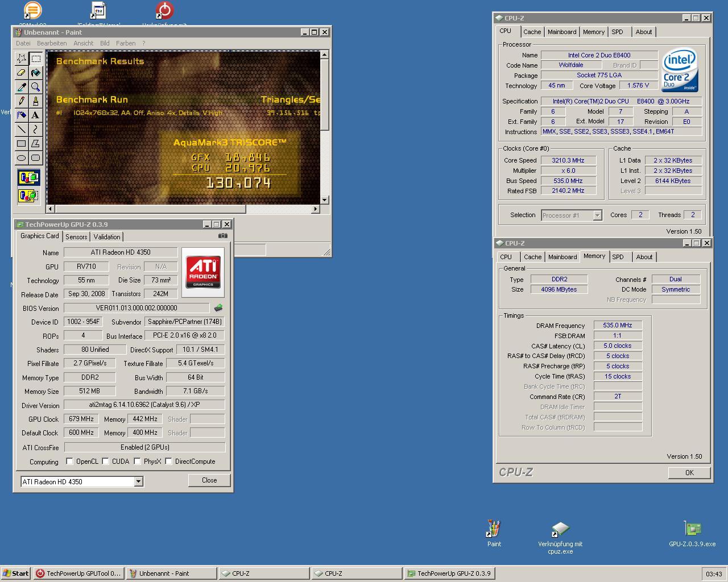This screenshot has width=728, height=582.
Task: Open the cpuz.exe desktop shortcut
Action: point(560,537)
